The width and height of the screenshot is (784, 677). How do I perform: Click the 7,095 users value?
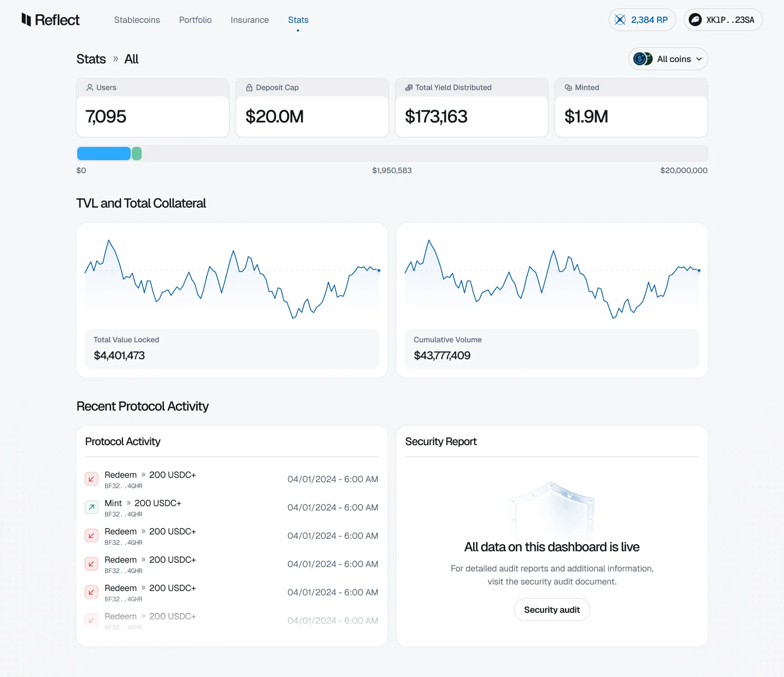click(106, 116)
